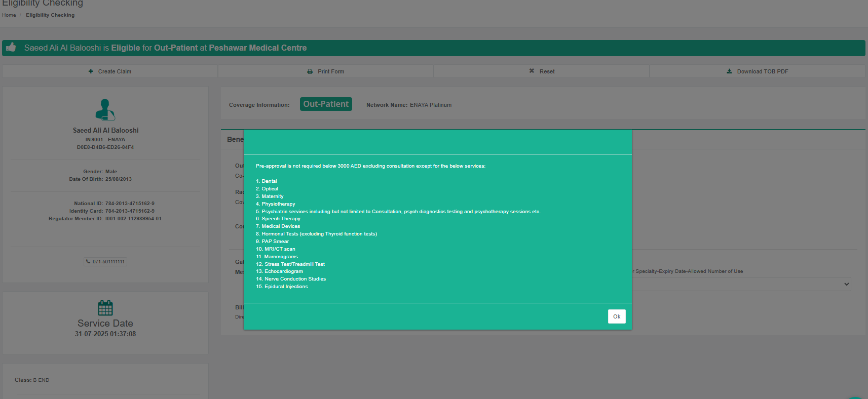Click the printer icon for Print Form
868x399 pixels.
(310, 71)
